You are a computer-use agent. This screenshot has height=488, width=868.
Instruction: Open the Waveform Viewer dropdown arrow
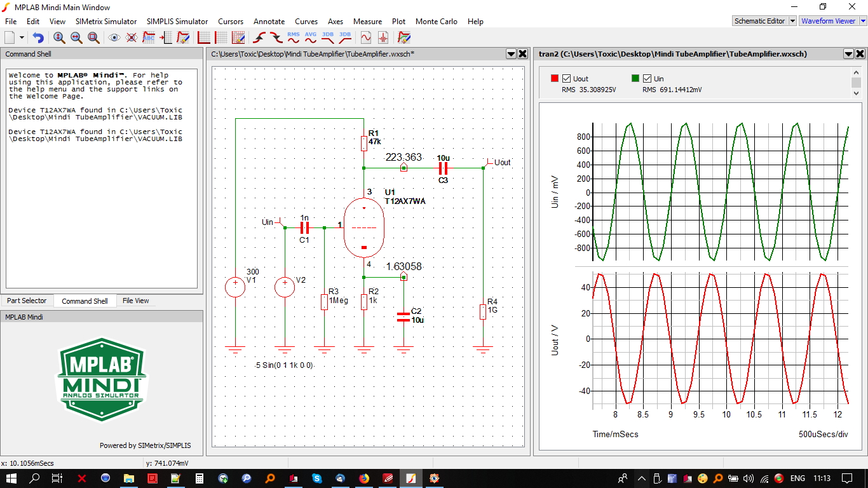coord(862,21)
